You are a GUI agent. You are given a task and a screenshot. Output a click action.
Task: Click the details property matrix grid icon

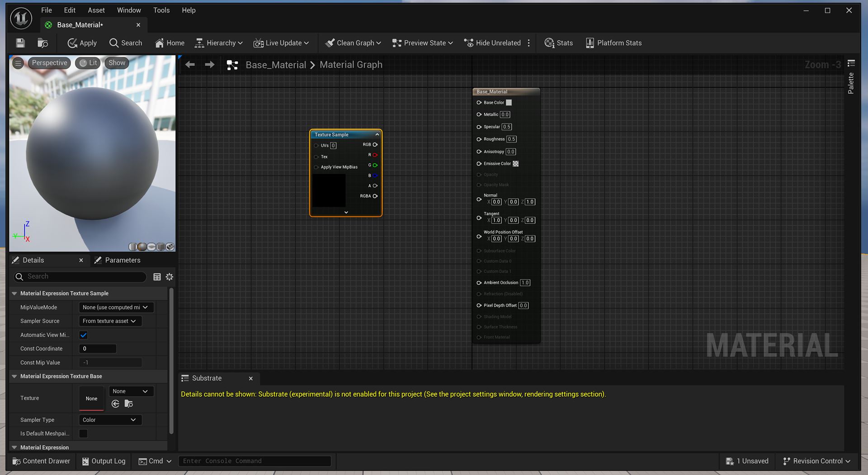click(x=157, y=277)
